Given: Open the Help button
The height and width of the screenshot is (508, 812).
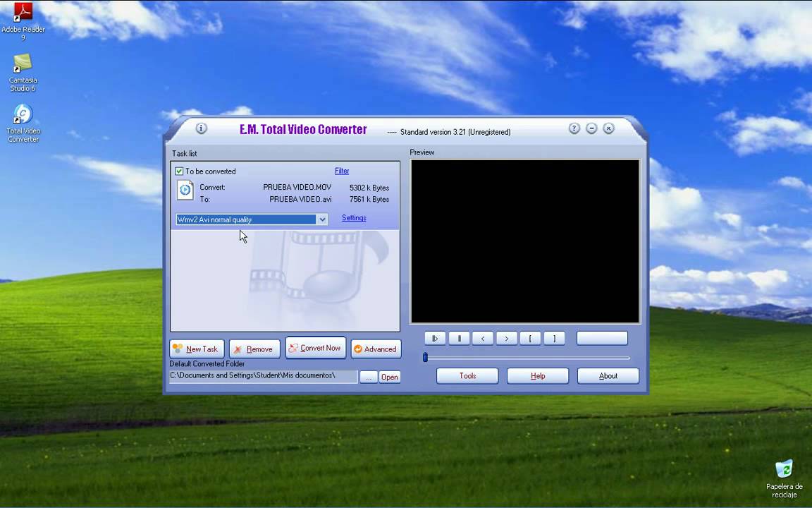Looking at the screenshot, I should [538, 376].
